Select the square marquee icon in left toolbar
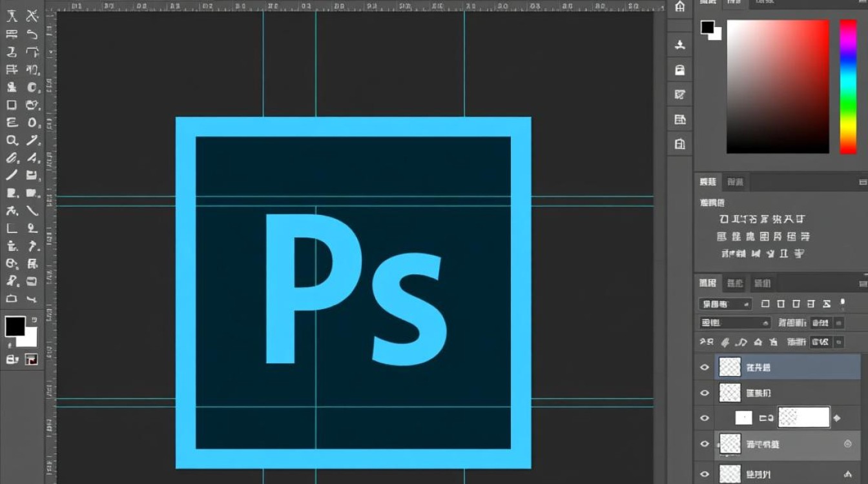The height and width of the screenshot is (484, 868). [12, 105]
